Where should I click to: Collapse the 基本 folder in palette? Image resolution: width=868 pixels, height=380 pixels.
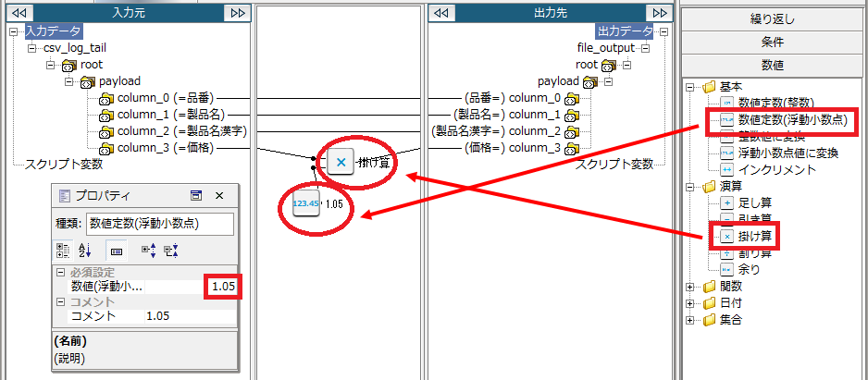click(x=690, y=87)
